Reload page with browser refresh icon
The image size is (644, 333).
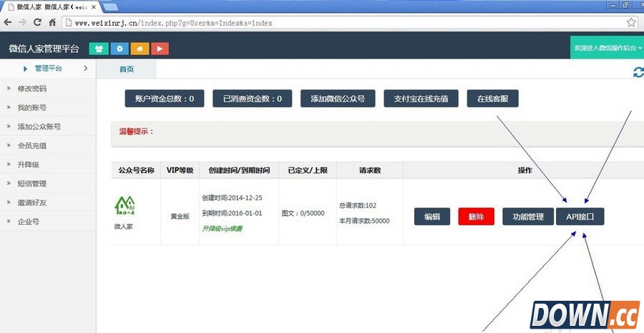pos(37,23)
